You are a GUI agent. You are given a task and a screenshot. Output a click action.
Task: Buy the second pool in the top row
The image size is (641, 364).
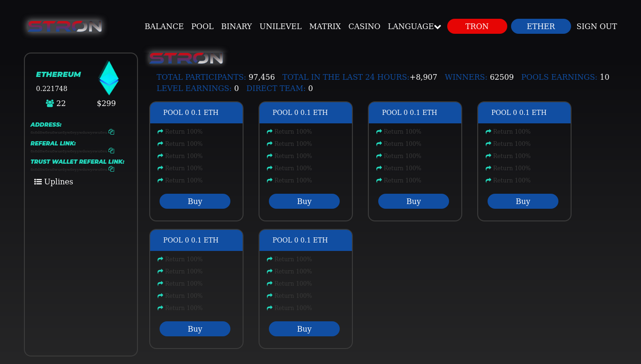[304, 201]
